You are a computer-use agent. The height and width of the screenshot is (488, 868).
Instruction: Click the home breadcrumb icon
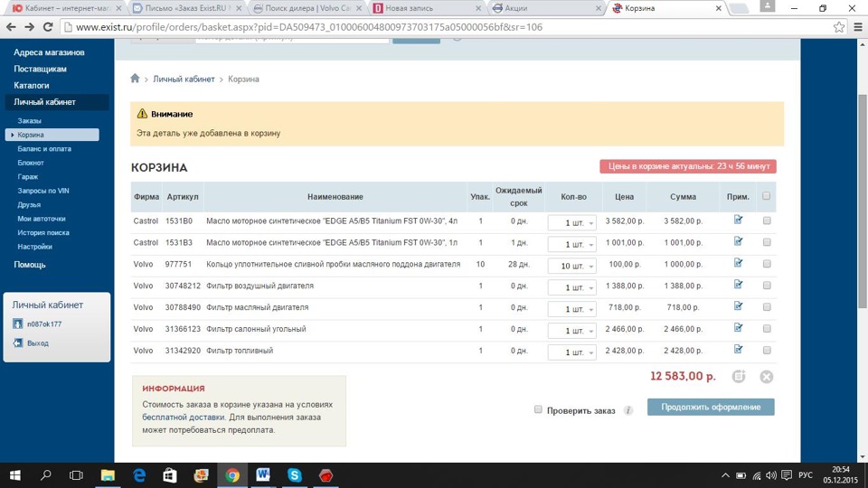click(x=135, y=79)
